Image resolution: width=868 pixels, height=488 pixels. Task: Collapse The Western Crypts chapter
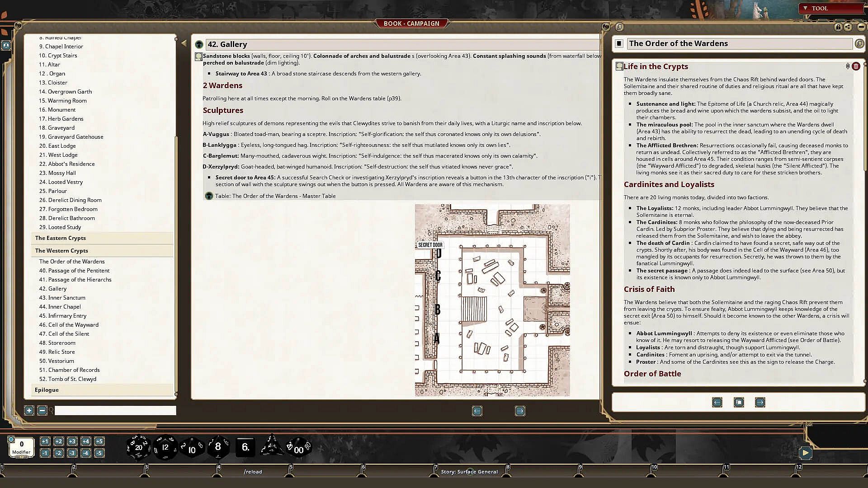61,251
